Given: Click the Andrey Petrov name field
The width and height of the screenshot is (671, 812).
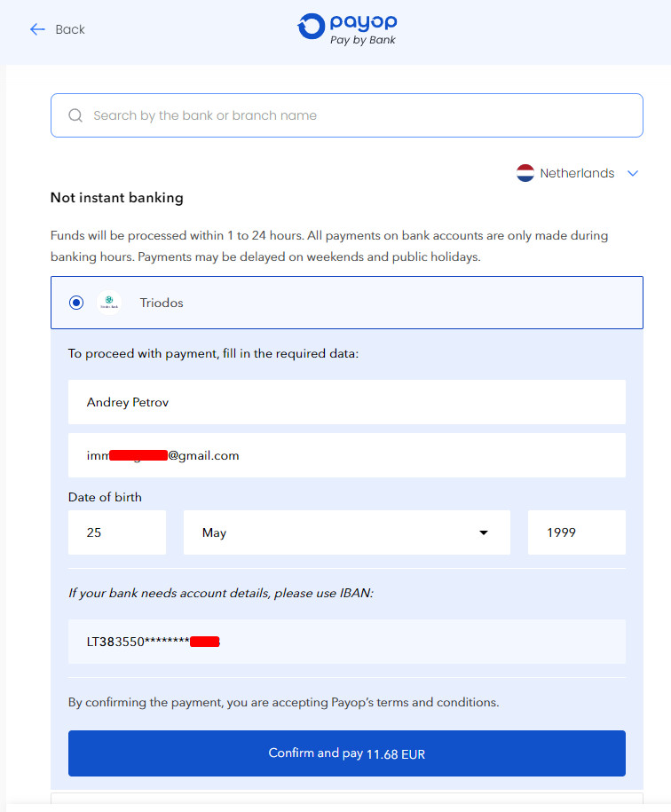Looking at the screenshot, I should tap(347, 402).
